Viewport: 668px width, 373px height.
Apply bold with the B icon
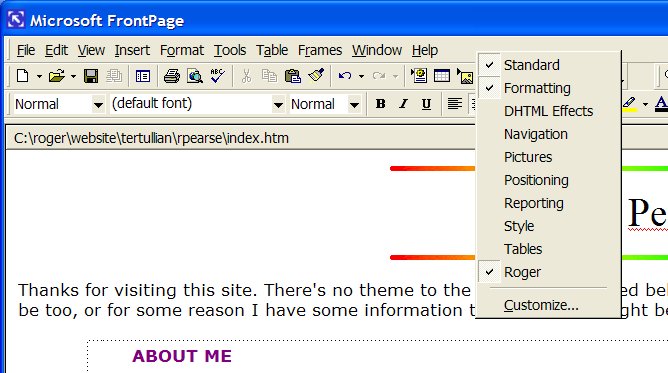(x=380, y=103)
